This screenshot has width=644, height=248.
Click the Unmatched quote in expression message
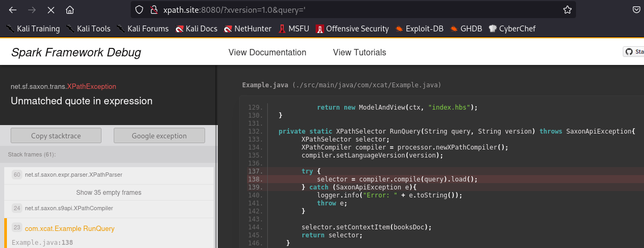[x=81, y=101]
